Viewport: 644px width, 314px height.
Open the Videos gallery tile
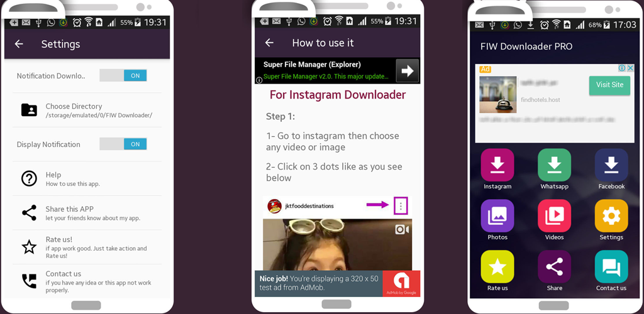[x=555, y=215]
